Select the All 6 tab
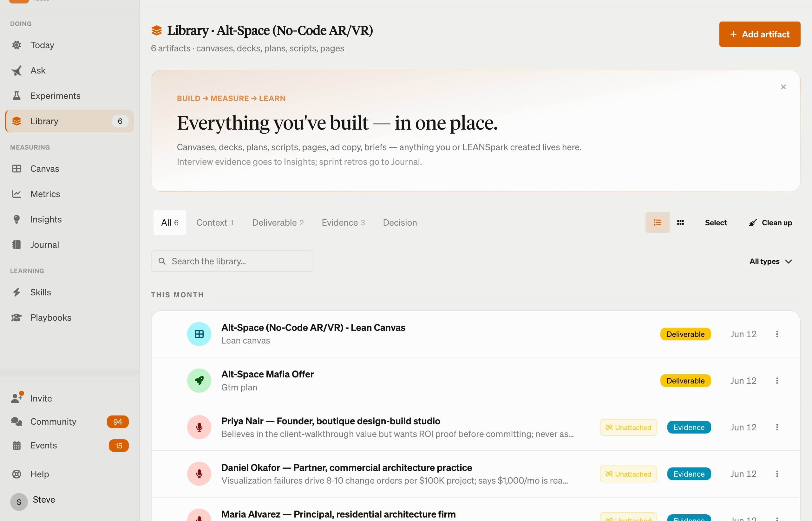 click(170, 222)
